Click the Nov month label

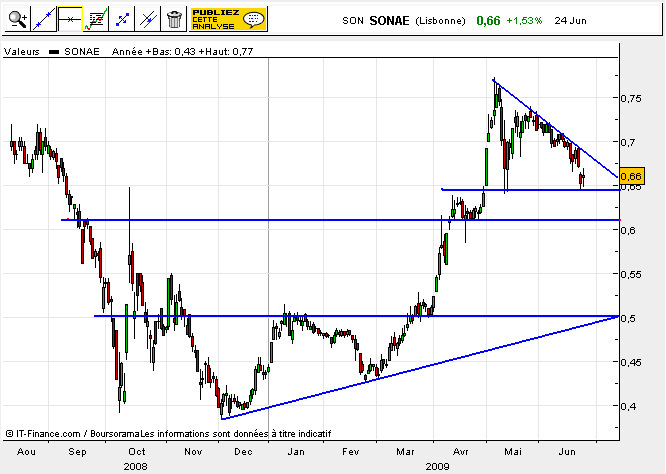point(193,451)
